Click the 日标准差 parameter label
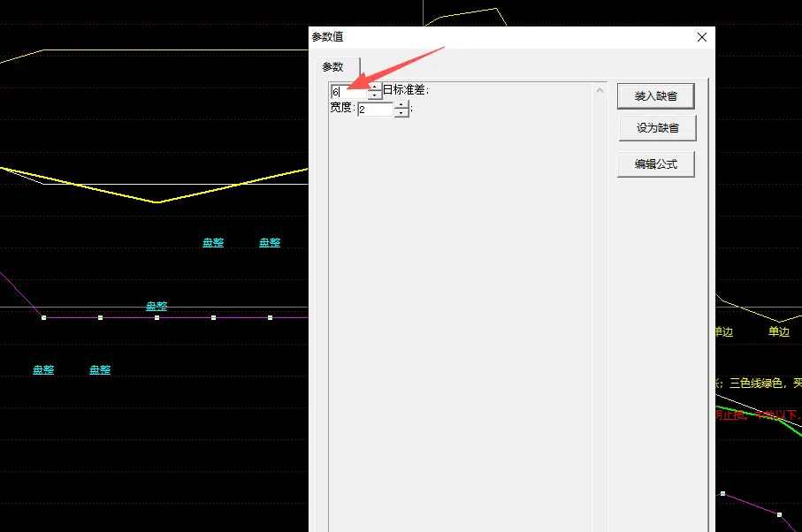802x532 pixels. (x=406, y=90)
